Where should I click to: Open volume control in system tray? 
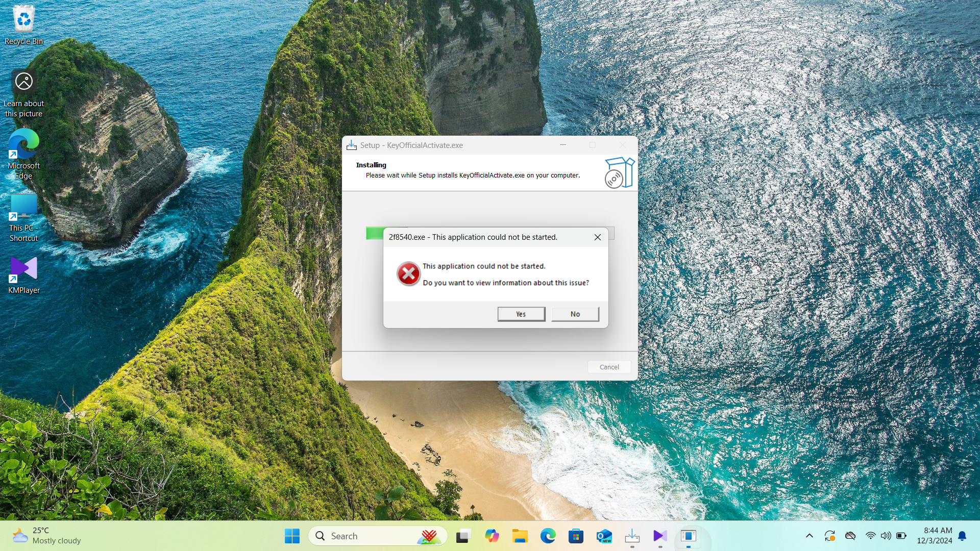coord(886,536)
